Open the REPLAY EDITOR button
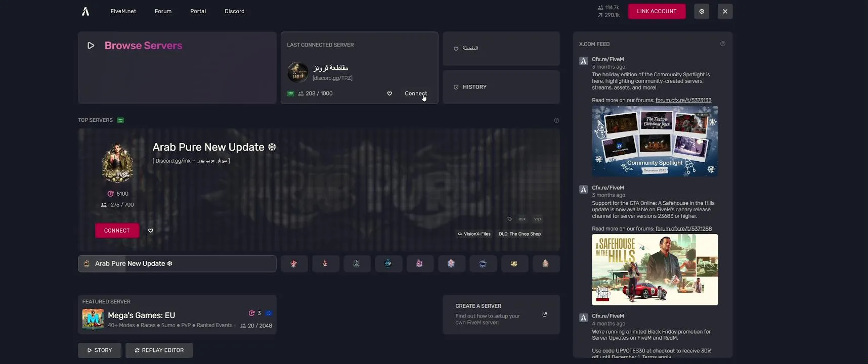Viewport: 868px width, 364px height. tap(159, 350)
